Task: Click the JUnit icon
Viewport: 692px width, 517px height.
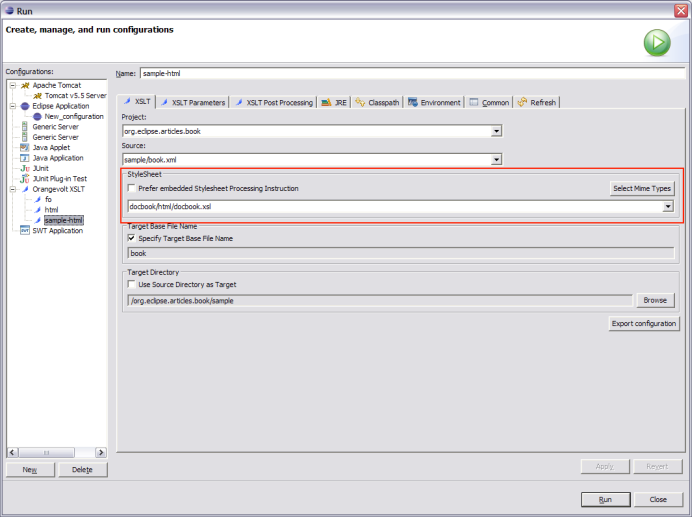Action: 25,168
